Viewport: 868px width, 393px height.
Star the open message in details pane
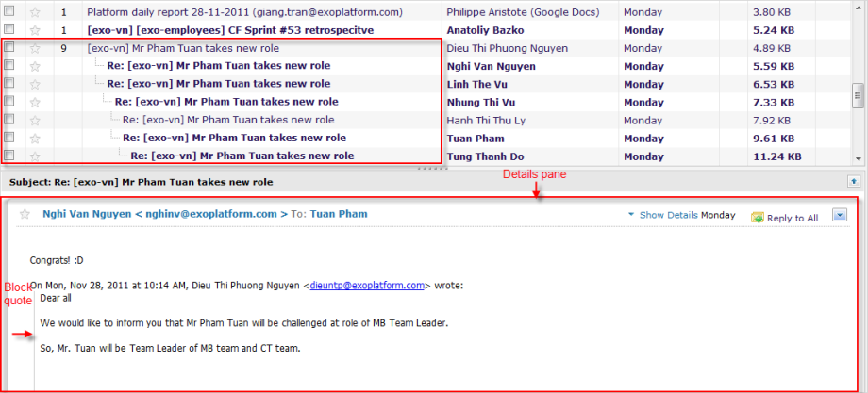click(x=25, y=214)
